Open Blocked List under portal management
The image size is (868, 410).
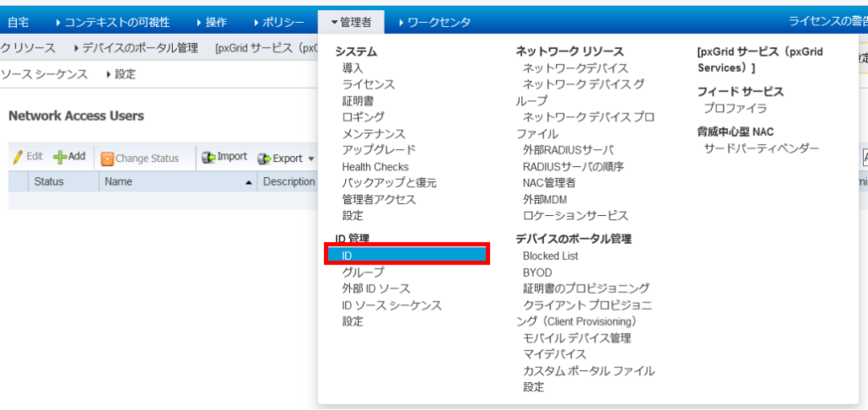click(550, 256)
